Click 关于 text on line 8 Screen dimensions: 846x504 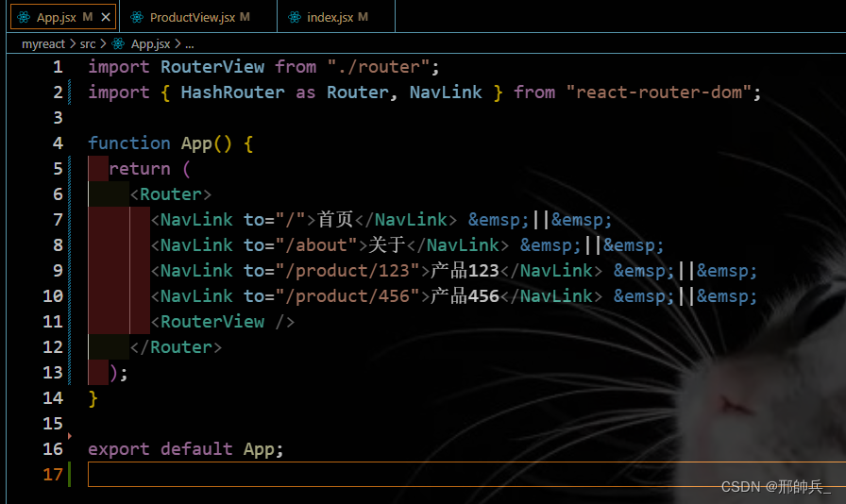click(387, 245)
